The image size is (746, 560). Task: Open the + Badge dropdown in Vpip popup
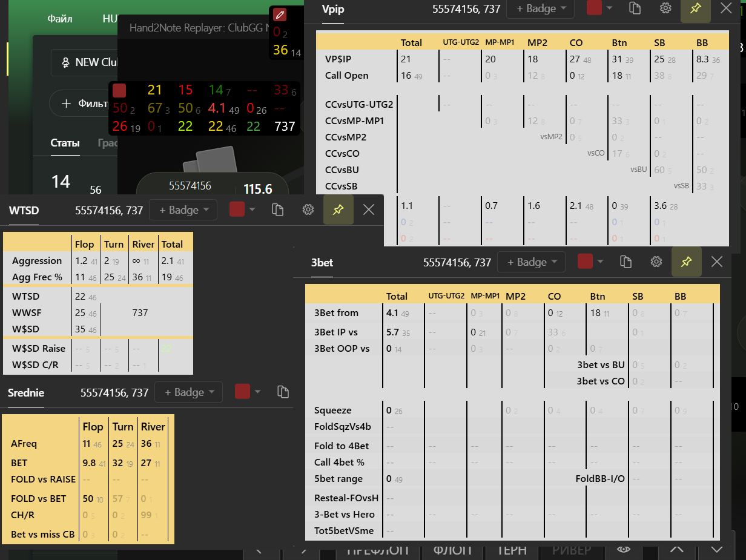[x=541, y=8]
